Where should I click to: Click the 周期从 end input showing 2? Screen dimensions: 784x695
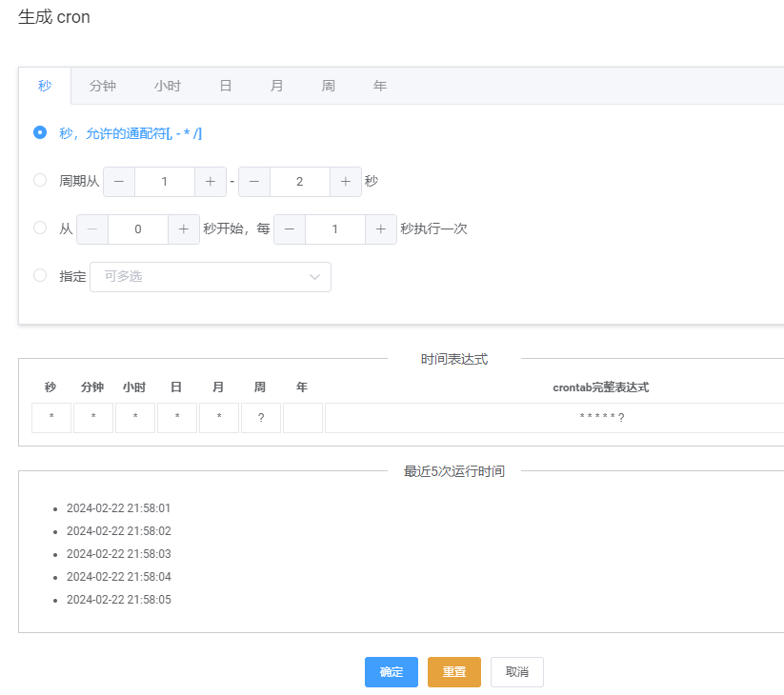tap(300, 182)
